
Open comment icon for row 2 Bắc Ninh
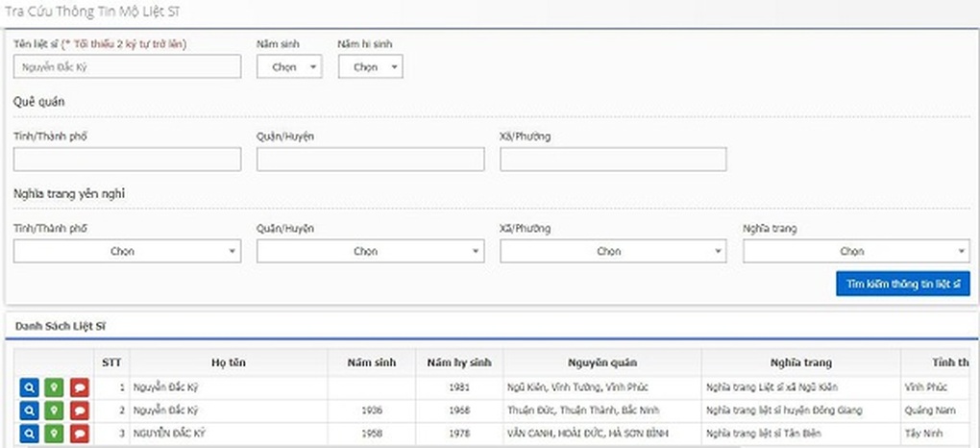pyautogui.click(x=80, y=411)
